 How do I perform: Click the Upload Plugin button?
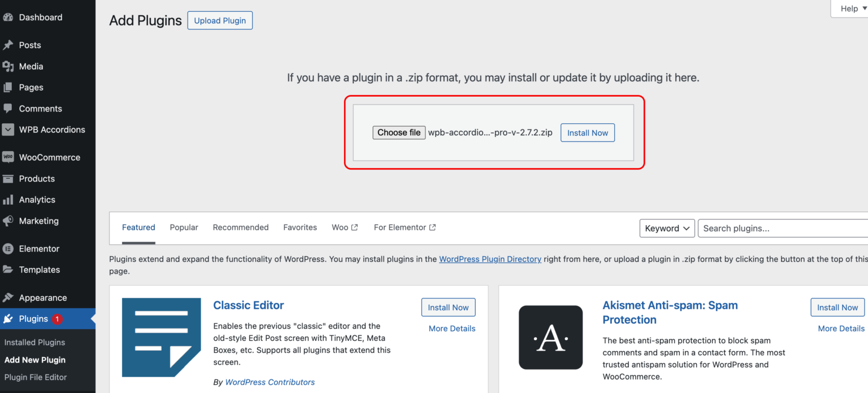coord(220,20)
